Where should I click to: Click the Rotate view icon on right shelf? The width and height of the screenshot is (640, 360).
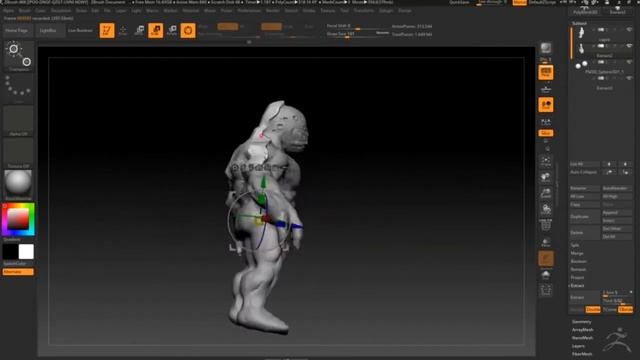point(546,209)
